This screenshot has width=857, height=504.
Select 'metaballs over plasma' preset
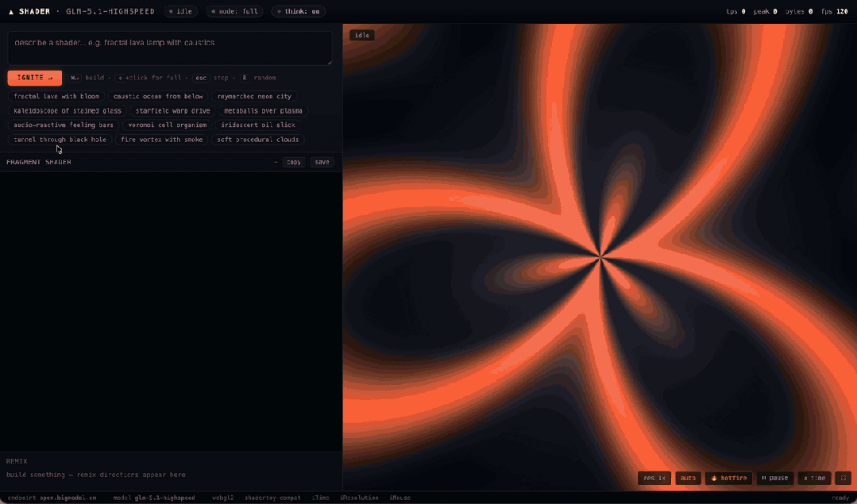(x=263, y=111)
